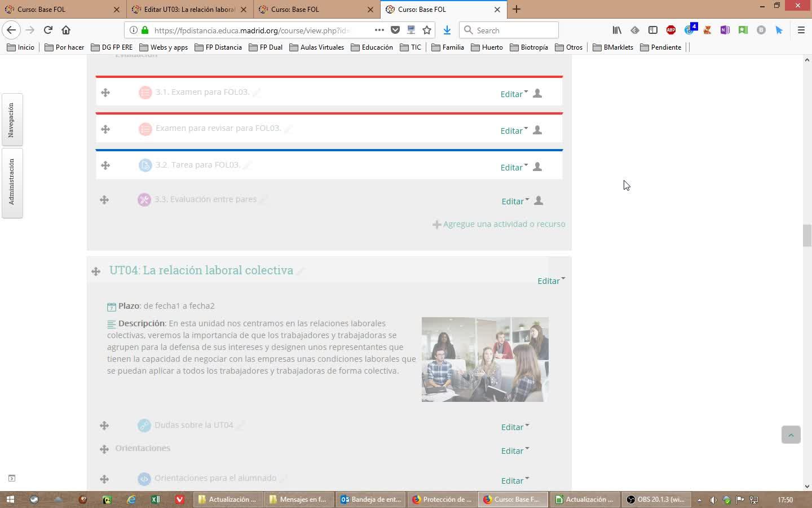The image size is (812, 508).
Task: Open the Windows Start menu
Action: pos(10,500)
